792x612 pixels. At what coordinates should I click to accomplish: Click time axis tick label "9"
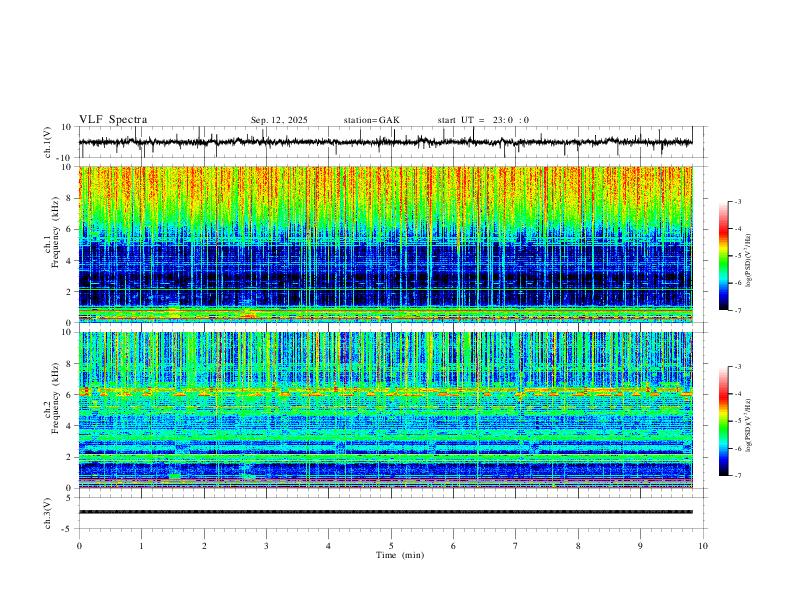click(640, 546)
